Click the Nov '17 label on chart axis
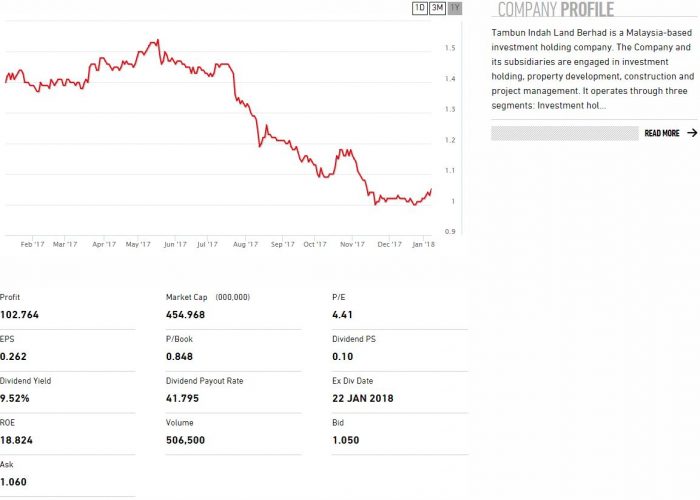This screenshot has height=500, width=700. pos(351,243)
